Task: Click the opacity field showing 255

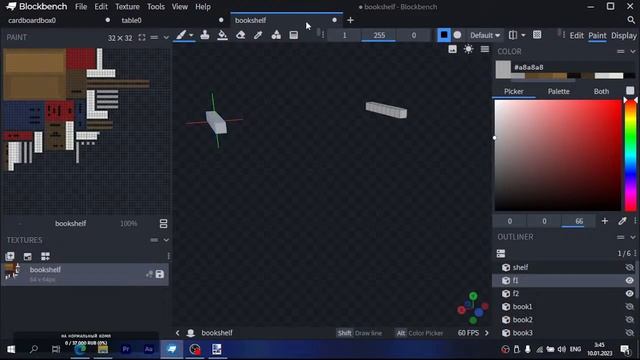Action: [379, 36]
